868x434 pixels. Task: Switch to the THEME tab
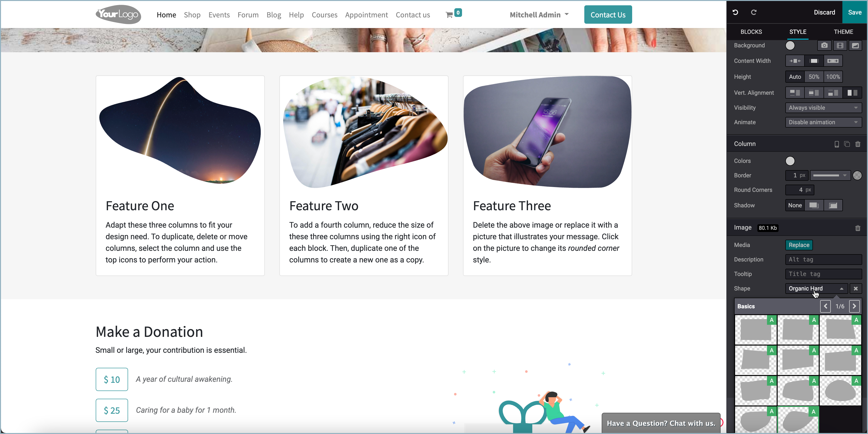tap(843, 32)
